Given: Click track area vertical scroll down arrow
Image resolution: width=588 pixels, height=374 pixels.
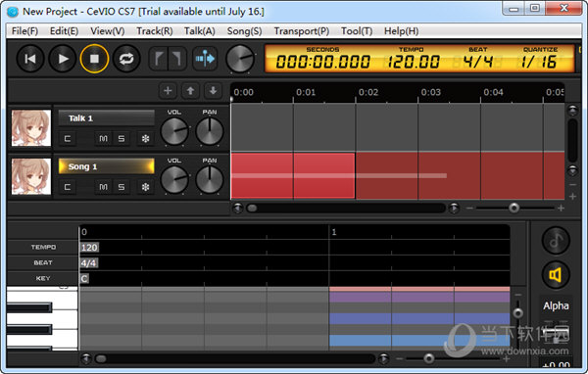Looking at the screenshot, I should (x=572, y=170).
